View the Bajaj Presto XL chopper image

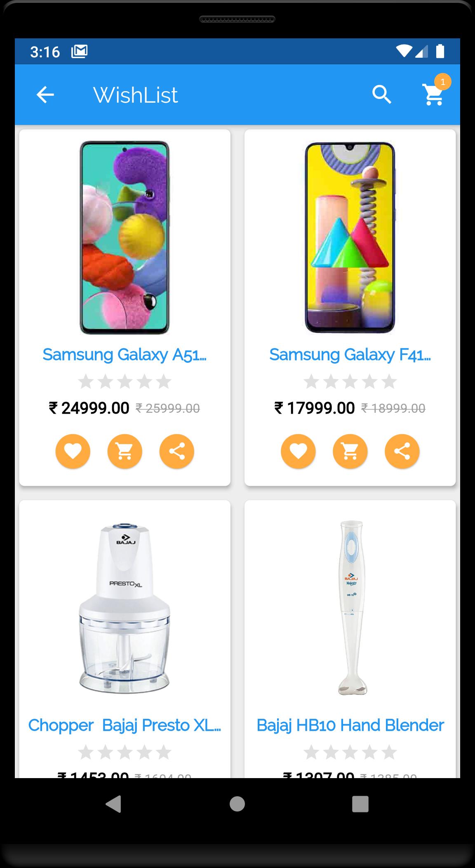[x=125, y=609]
